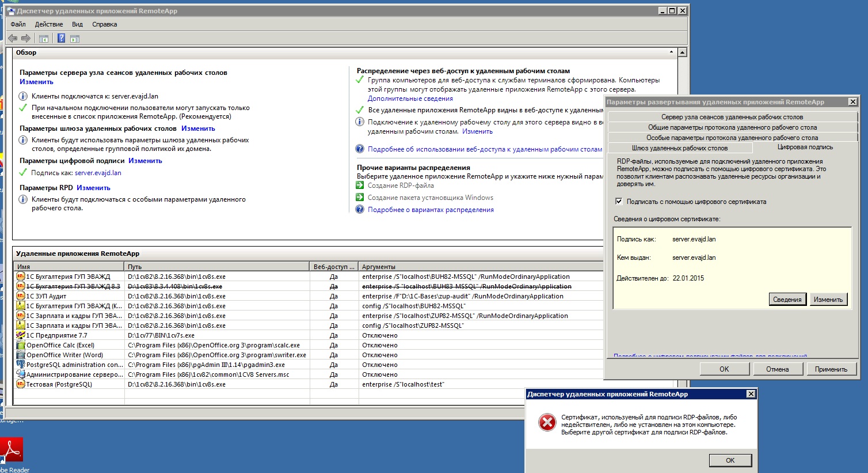Toggle the console tree pane toolbar icon

click(x=43, y=39)
